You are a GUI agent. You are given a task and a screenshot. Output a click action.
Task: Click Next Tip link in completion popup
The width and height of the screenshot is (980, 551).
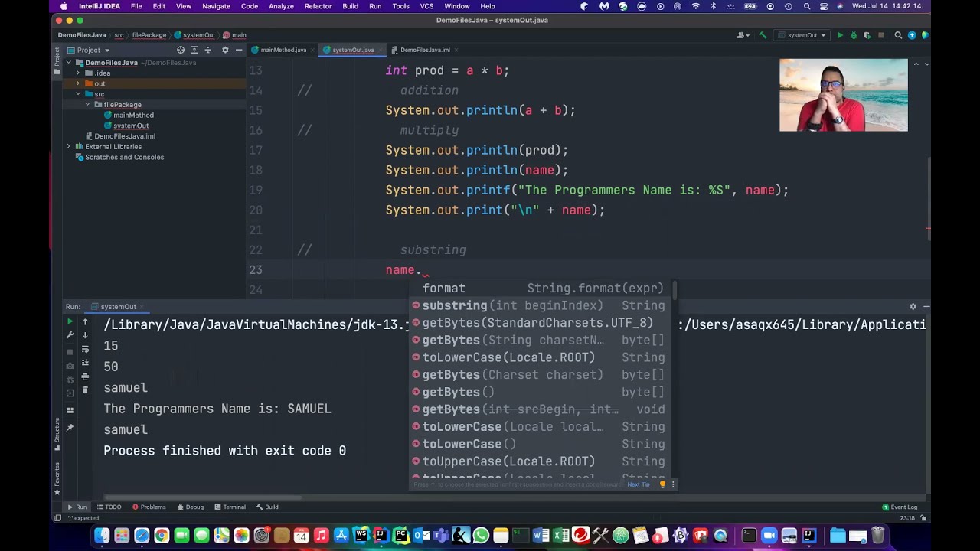[x=638, y=484]
